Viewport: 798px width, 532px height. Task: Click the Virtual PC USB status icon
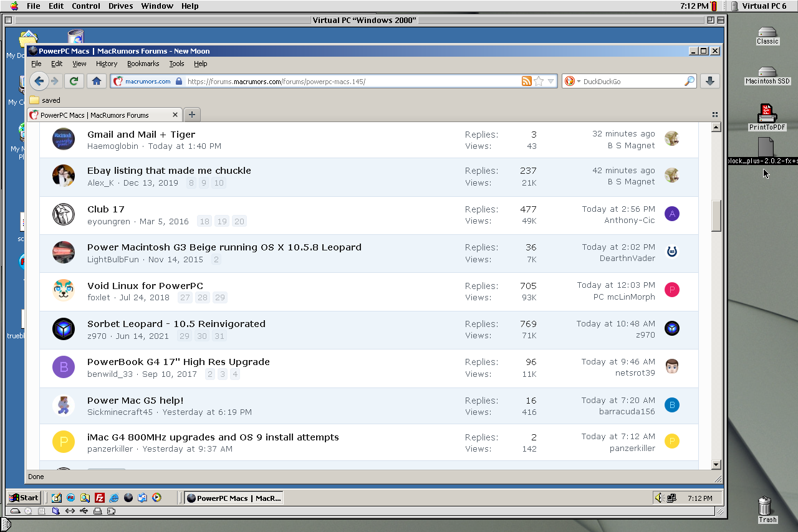[x=84, y=511]
